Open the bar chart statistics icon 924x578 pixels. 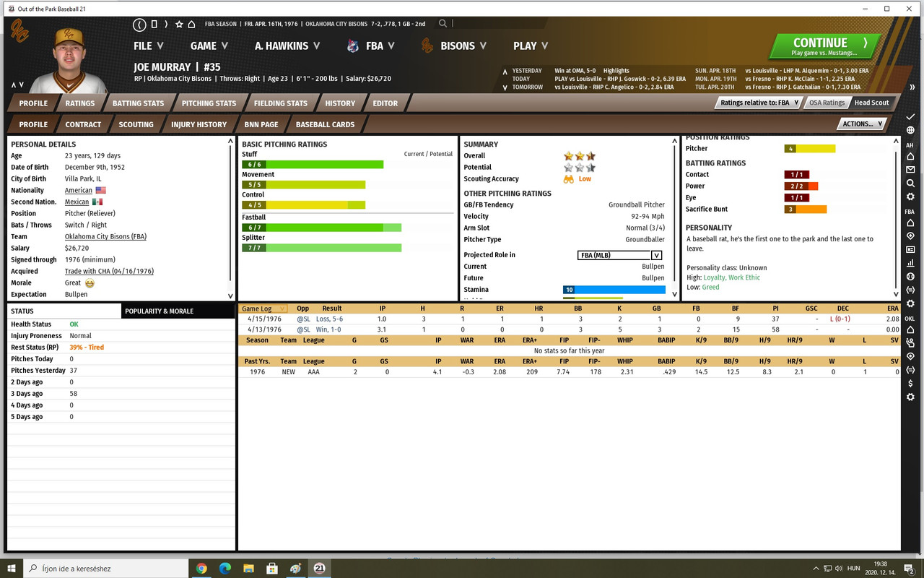910,263
